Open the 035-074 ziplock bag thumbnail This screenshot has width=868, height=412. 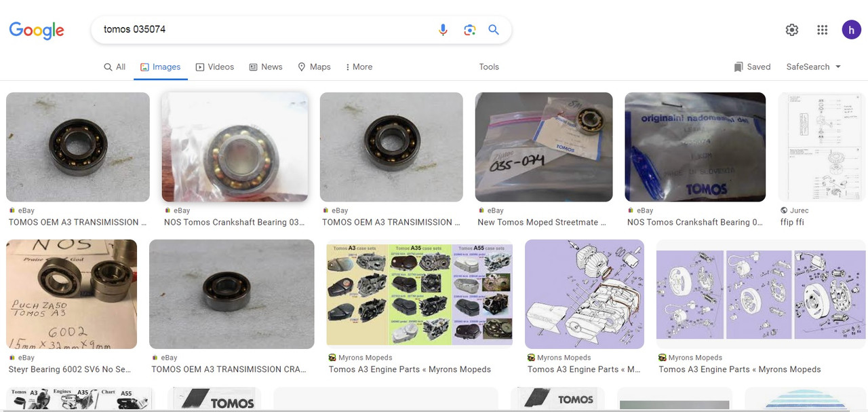pos(544,147)
